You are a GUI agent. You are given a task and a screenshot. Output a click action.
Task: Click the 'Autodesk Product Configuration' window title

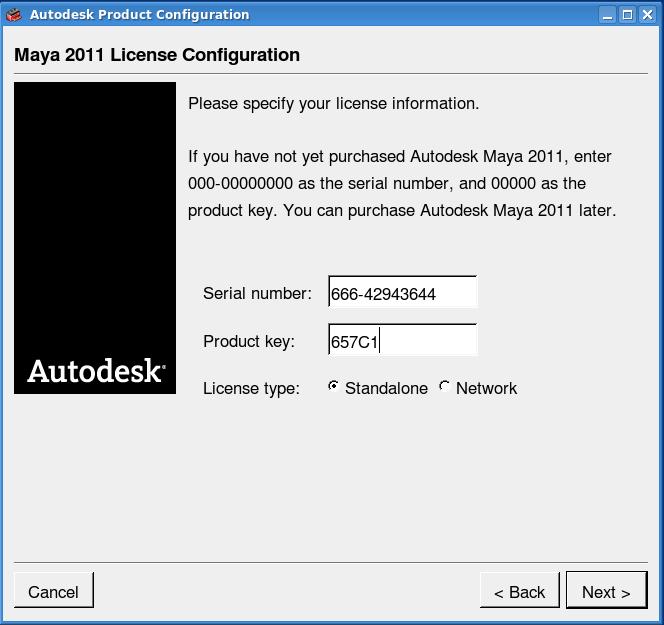(140, 15)
